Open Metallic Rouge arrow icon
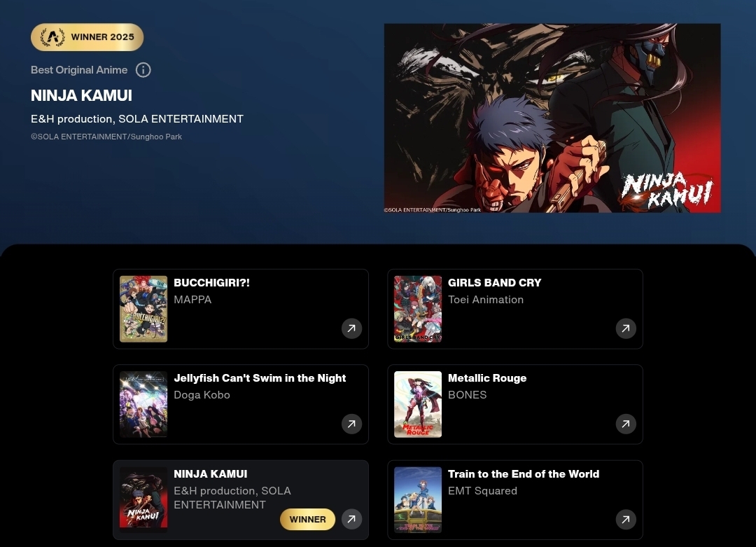 pyautogui.click(x=626, y=424)
